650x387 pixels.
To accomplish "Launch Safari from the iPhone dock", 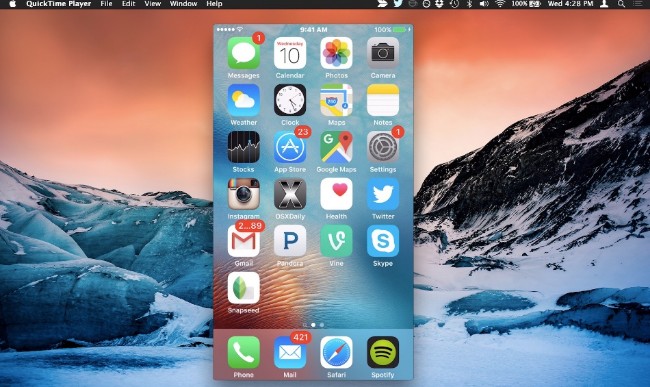I will tap(336, 352).
